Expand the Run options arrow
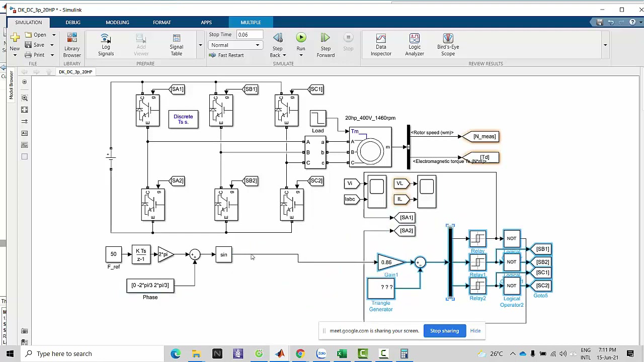Viewport: 644px width, 362px height. [301, 55]
